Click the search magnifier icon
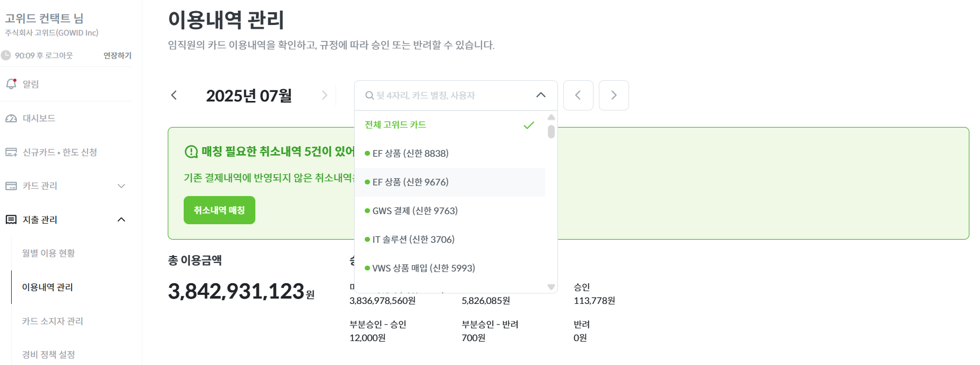 [369, 96]
